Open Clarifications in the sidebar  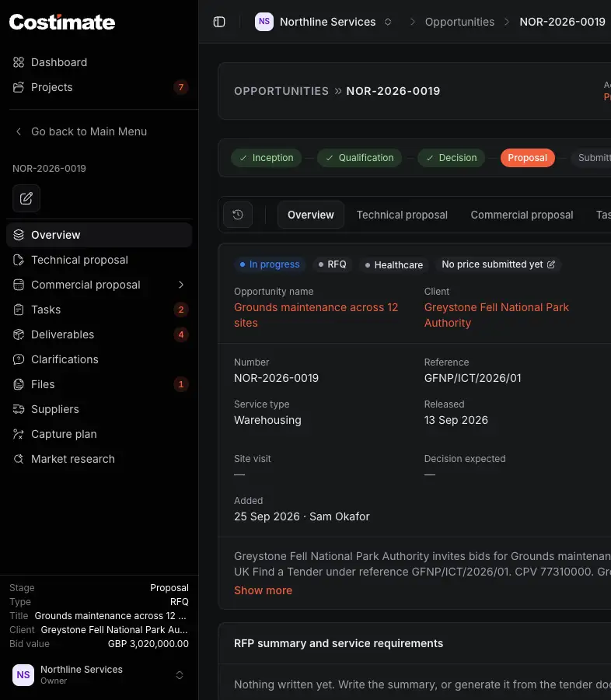click(x=99, y=359)
